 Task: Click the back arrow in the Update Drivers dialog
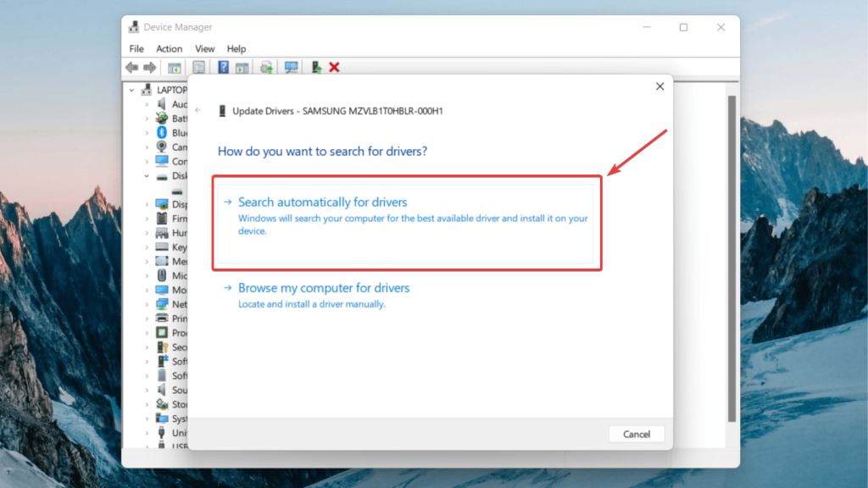pyautogui.click(x=198, y=110)
